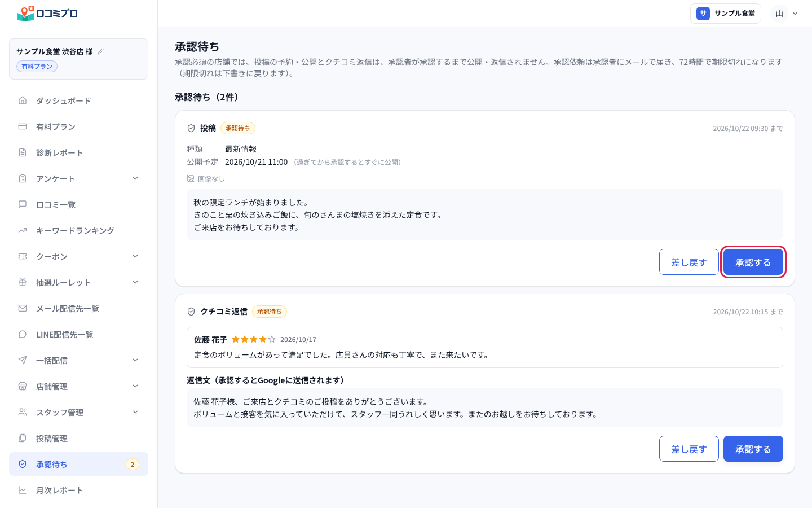Open the 山 user account dropdown
This screenshot has width=812, height=508.
pyautogui.click(x=785, y=14)
